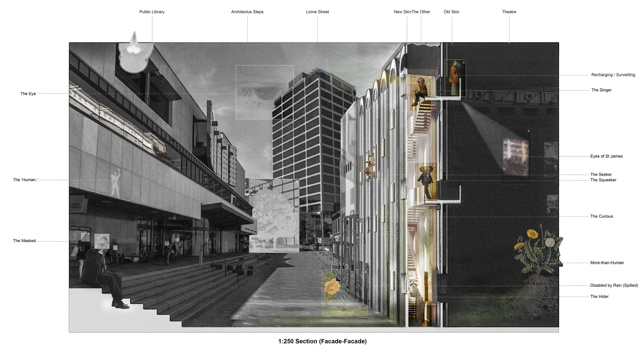Select the Public Library label

point(152,12)
